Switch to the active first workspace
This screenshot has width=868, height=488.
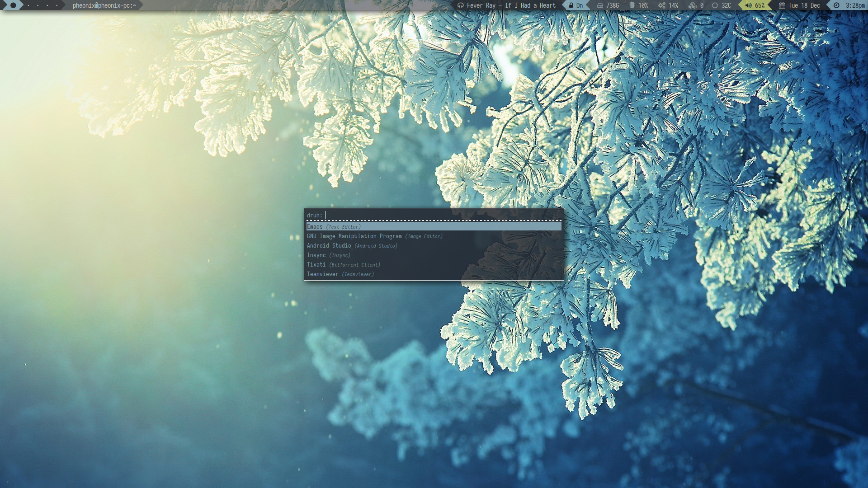[13, 5]
